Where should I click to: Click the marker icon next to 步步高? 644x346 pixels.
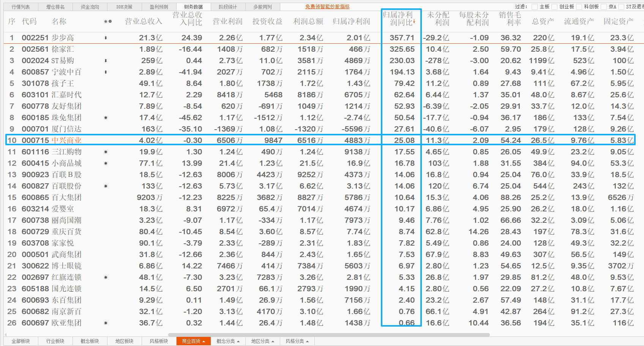click(x=106, y=38)
